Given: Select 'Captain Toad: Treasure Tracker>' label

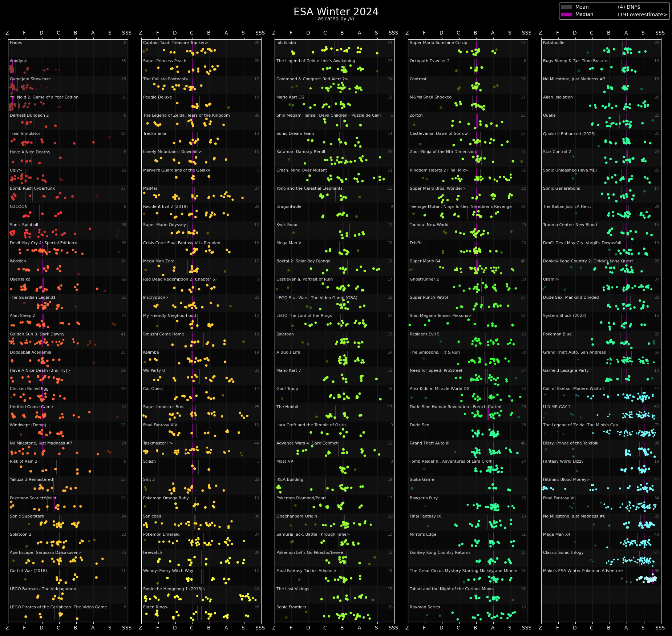Looking at the screenshot, I should click(x=175, y=43).
